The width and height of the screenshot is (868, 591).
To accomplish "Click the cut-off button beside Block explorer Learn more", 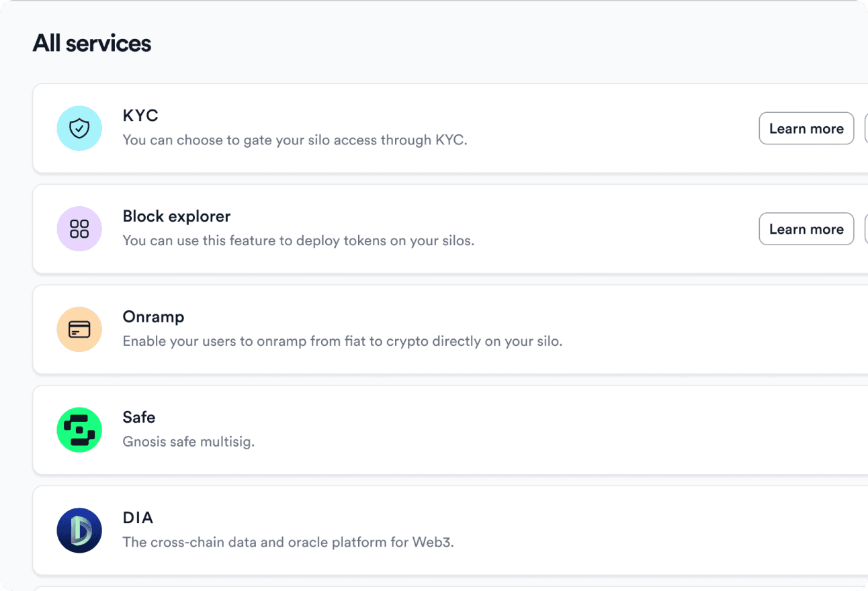I will click(x=866, y=229).
